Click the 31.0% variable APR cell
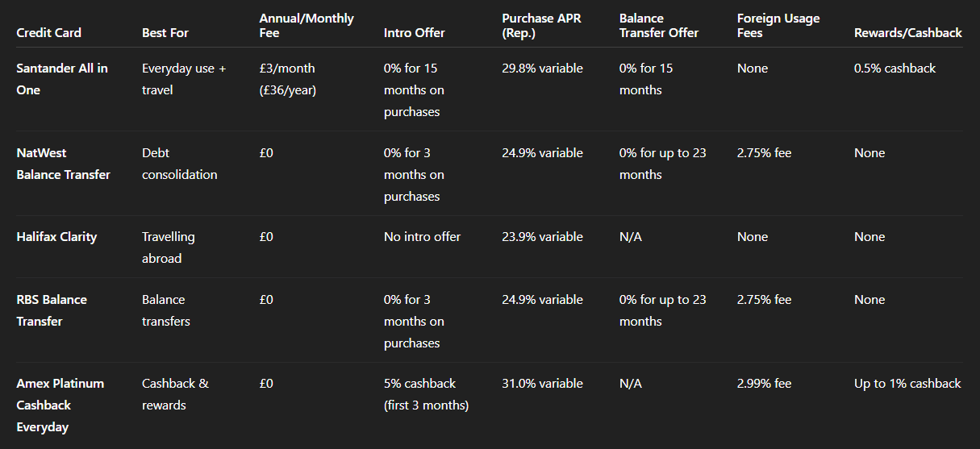The height and width of the screenshot is (449, 980). 542,384
